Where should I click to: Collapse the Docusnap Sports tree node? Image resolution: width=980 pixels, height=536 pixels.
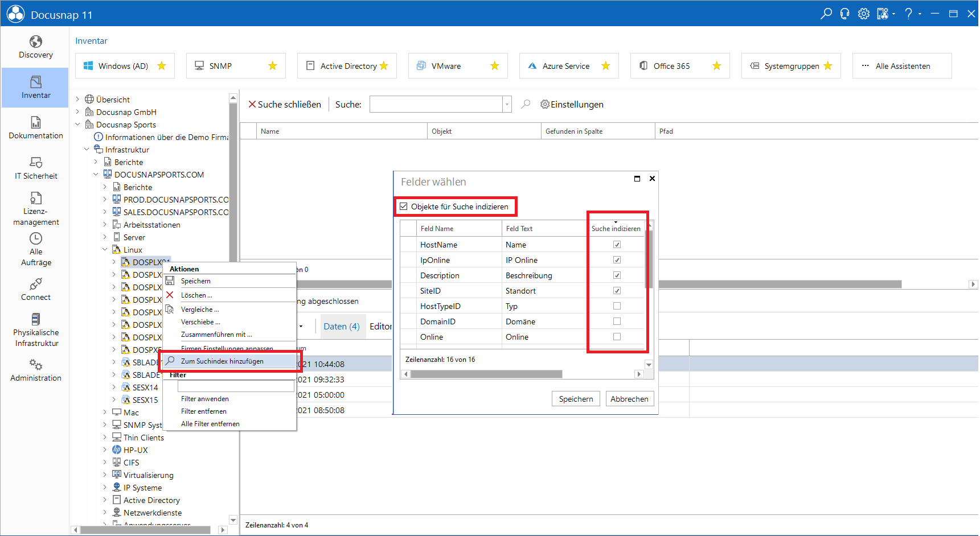coord(78,125)
